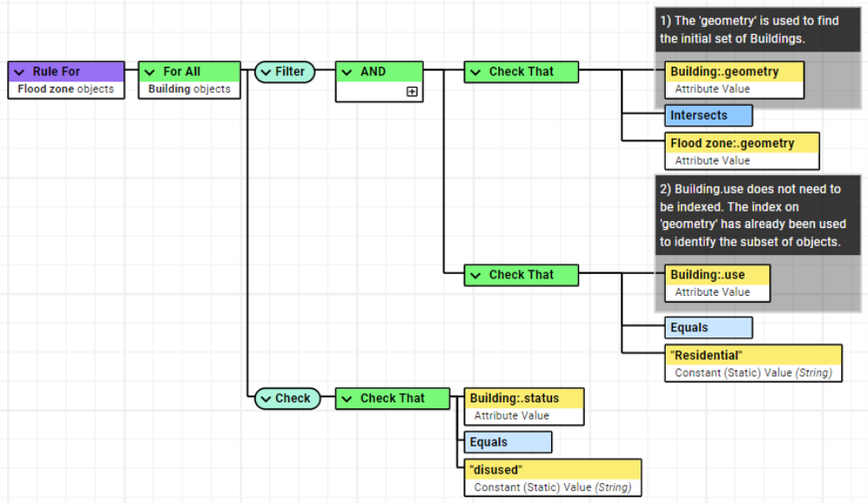Viewport: 868px width, 503px height.
Task: Click the chevron icon on the AND node
Action: (345, 71)
